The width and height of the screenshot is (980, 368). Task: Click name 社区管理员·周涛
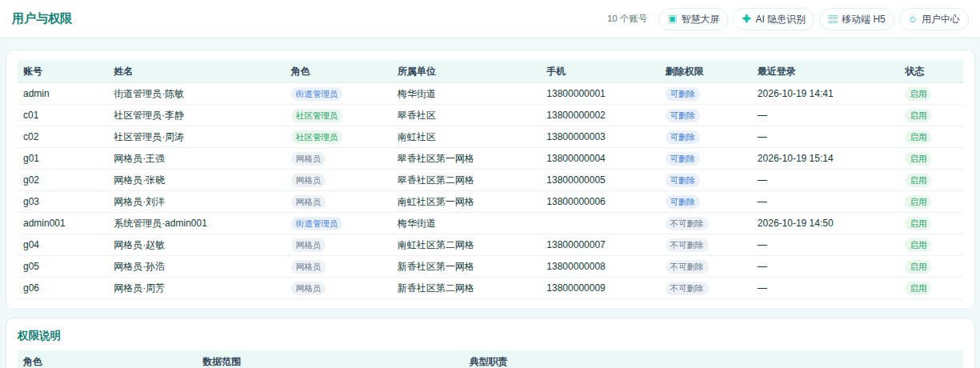pyautogui.click(x=149, y=137)
